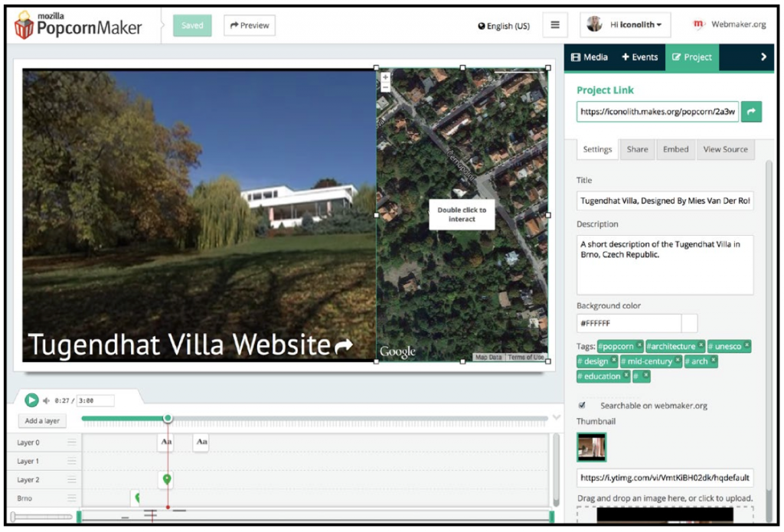Click green share arrow beside Project Link
The width and height of the screenshot is (784, 532).
click(x=751, y=113)
